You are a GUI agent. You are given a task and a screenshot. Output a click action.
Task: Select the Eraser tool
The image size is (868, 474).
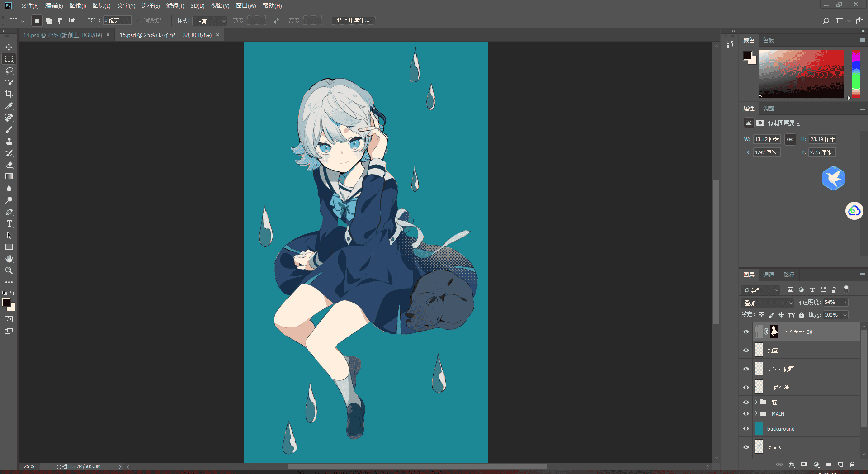click(x=9, y=165)
